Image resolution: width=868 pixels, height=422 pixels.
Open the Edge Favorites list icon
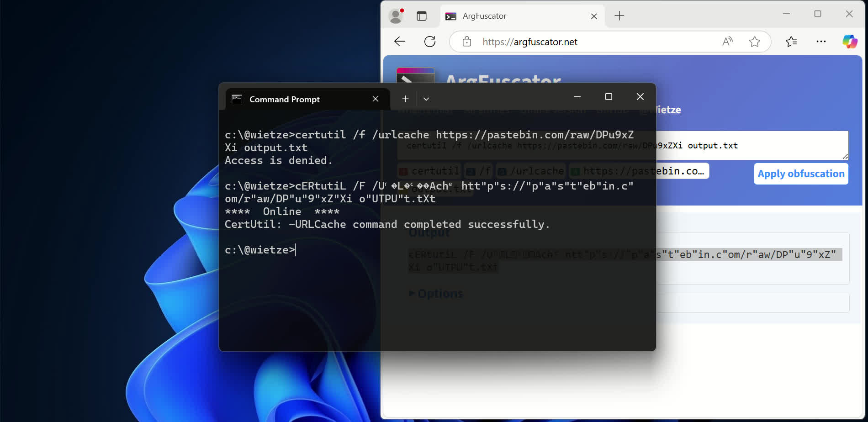[x=791, y=42]
